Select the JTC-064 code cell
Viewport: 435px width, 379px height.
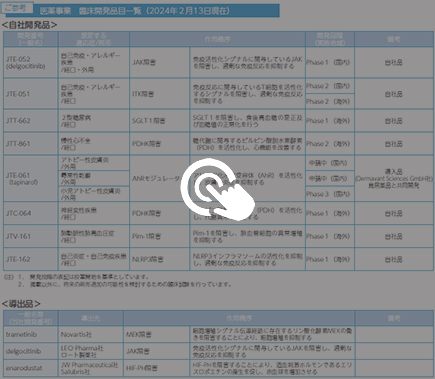pos(31,213)
